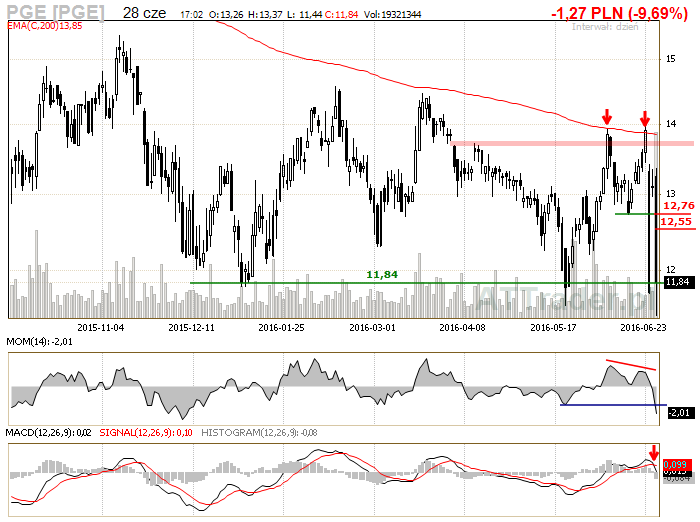Select the date 2016-01-25 on time axis

tap(282, 328)
